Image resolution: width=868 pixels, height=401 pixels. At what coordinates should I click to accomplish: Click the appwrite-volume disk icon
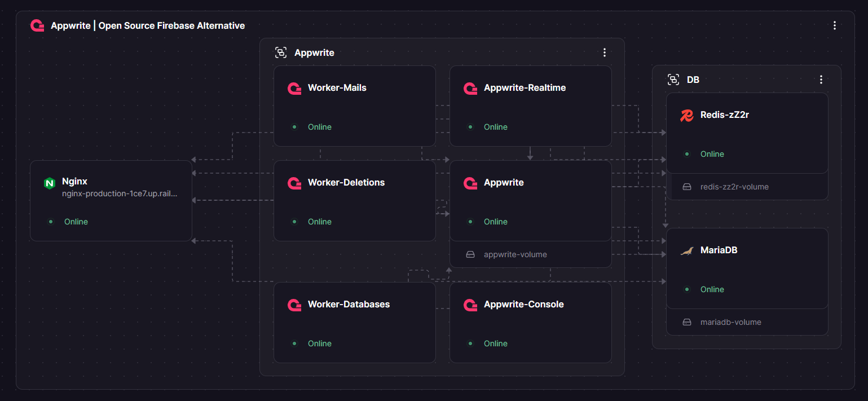pyautogui.click(x=470, y=254)
